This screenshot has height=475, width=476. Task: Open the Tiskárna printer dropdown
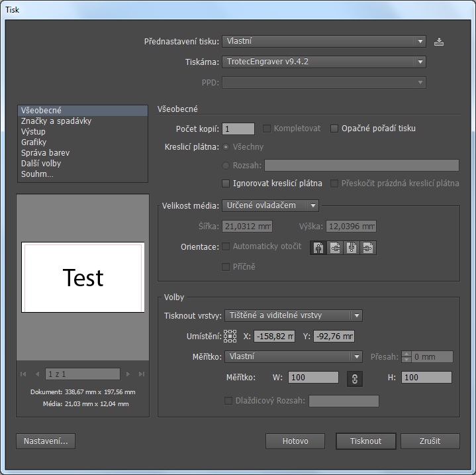coord(324,62)
